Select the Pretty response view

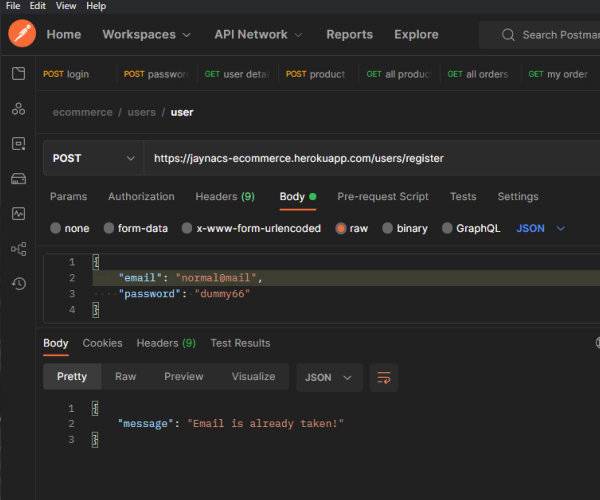[72, 376]
